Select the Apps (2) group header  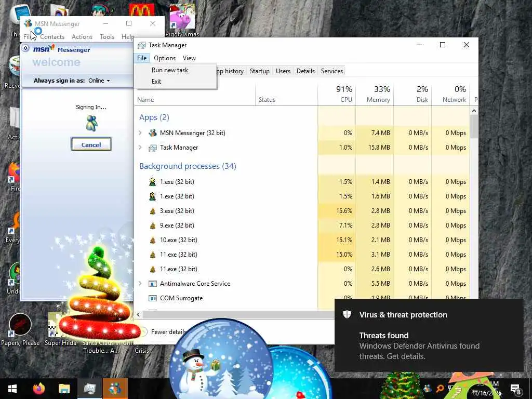pos(154,117)
